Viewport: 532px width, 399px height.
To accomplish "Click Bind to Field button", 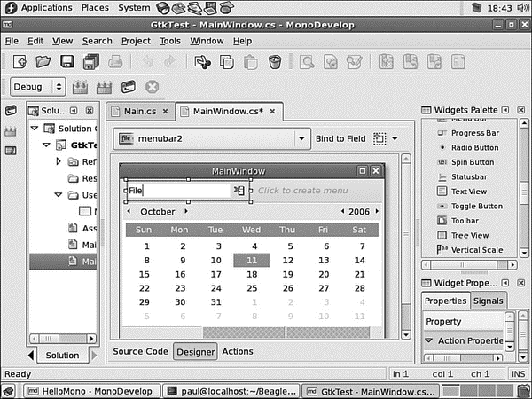I will (x=340, y=138).
